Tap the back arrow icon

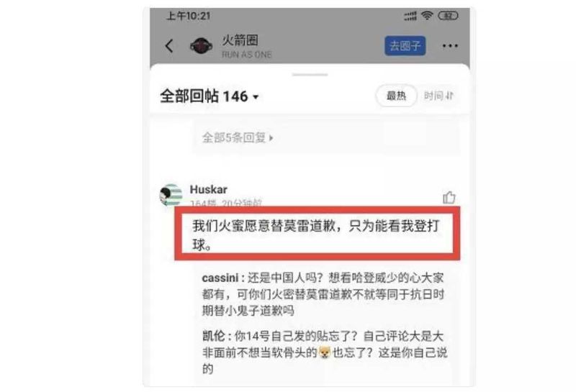point(169,46)
